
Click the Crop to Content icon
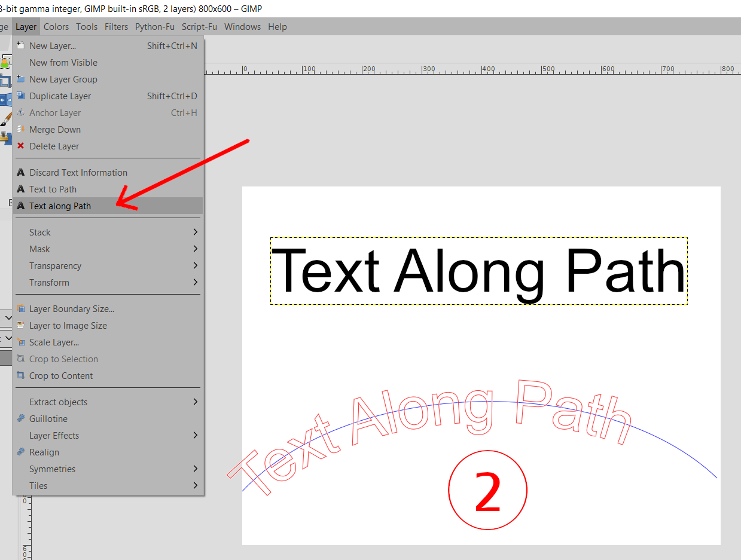pos(21,375)
